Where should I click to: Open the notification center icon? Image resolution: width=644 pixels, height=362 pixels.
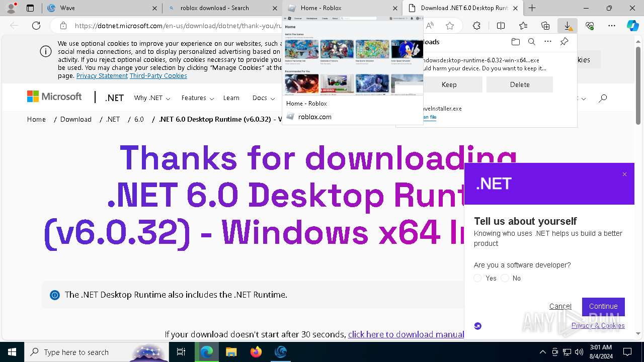point(627,352)
